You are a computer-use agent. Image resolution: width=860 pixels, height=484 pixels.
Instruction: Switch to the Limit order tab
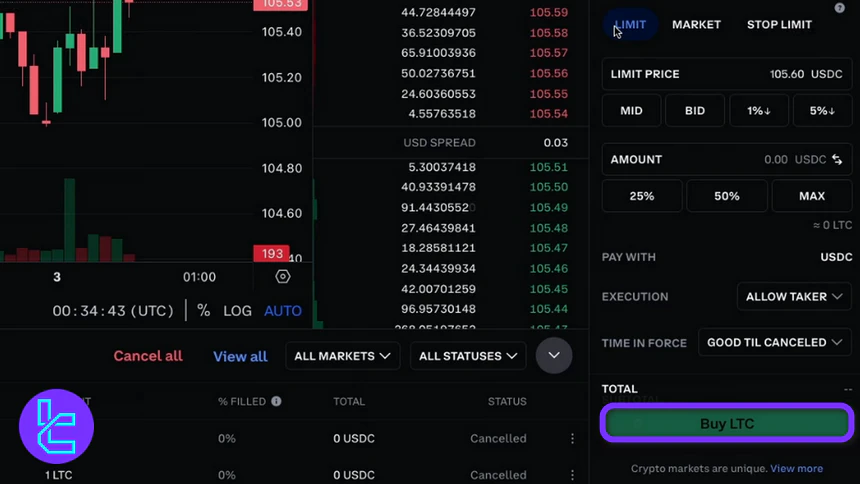(x=630, y=25)
